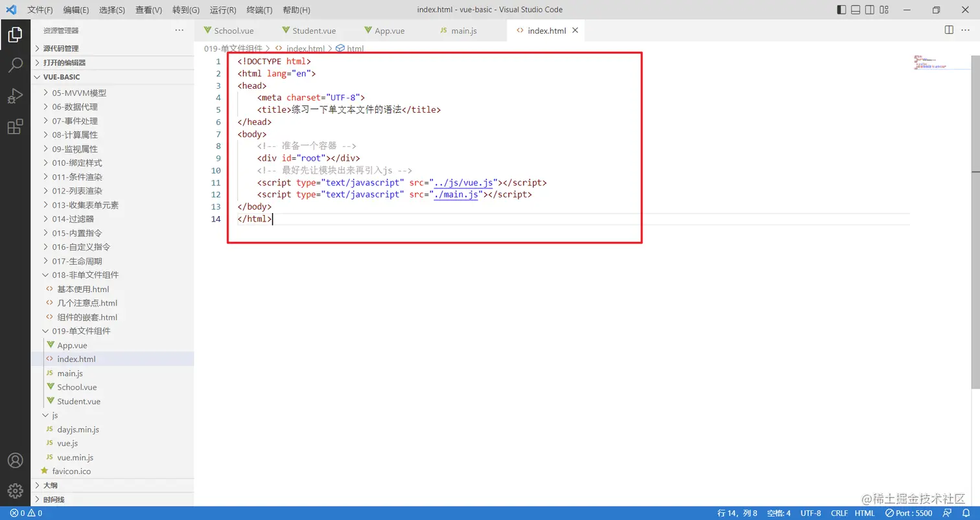Open editor More Actions ellipsis

966,30
